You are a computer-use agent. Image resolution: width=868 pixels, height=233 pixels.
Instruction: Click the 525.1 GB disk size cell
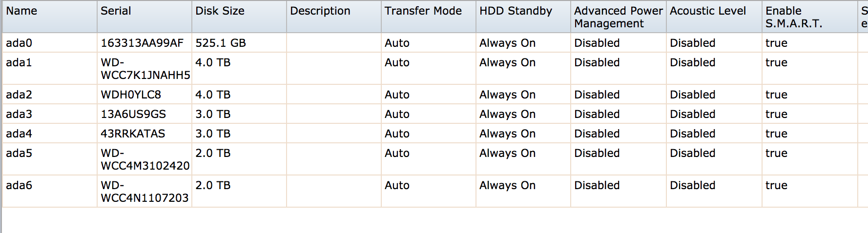[220, 43]
